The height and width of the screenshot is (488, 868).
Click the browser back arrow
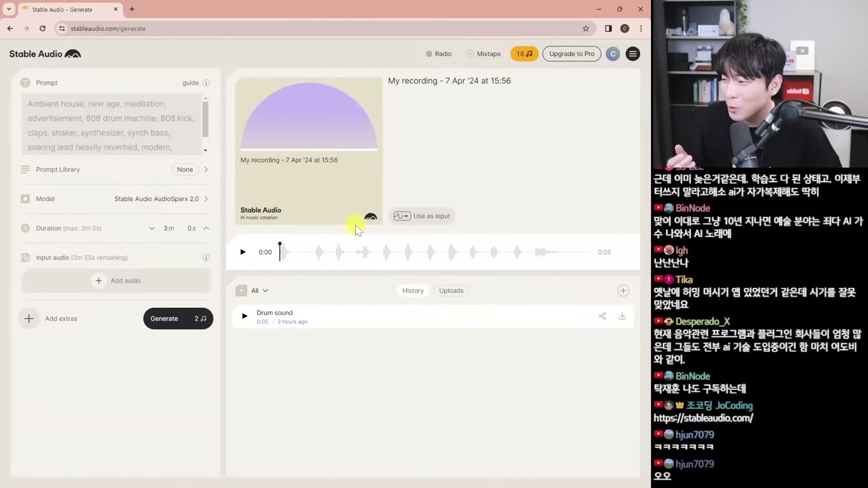coord(10,28)
